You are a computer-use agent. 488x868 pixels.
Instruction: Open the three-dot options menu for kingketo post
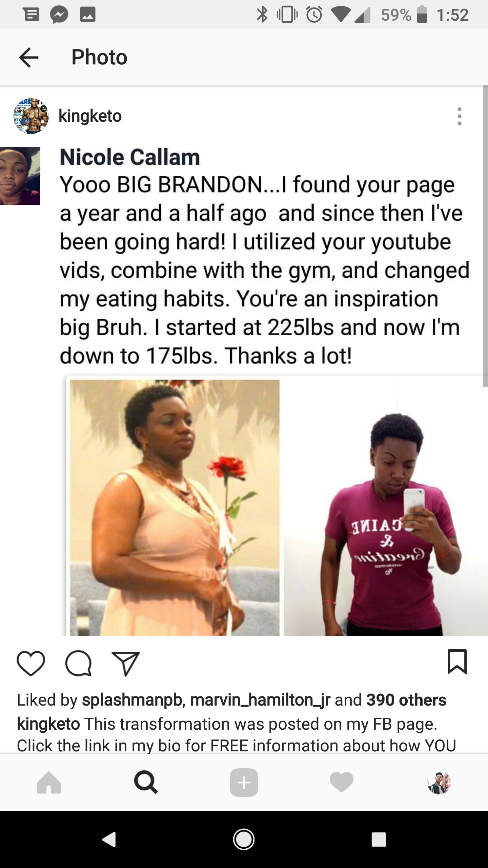pyautogui.click(x=459, y=116)
